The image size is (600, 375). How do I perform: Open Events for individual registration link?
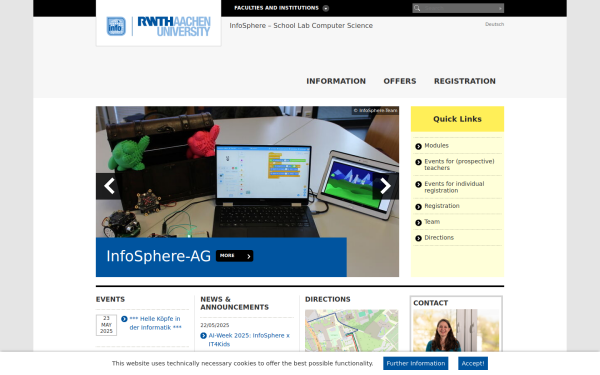pos(454,187)
